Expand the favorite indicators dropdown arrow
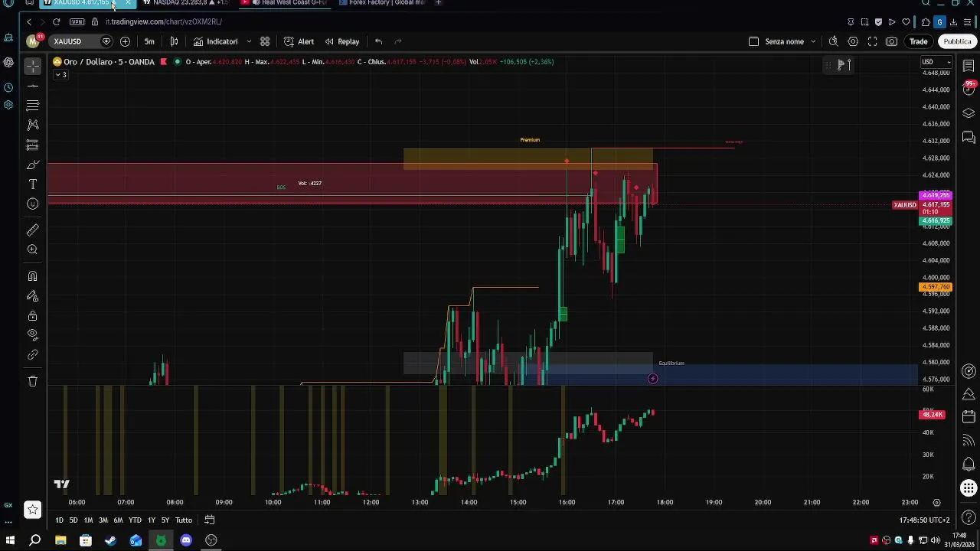 click(x=249, y=41)
